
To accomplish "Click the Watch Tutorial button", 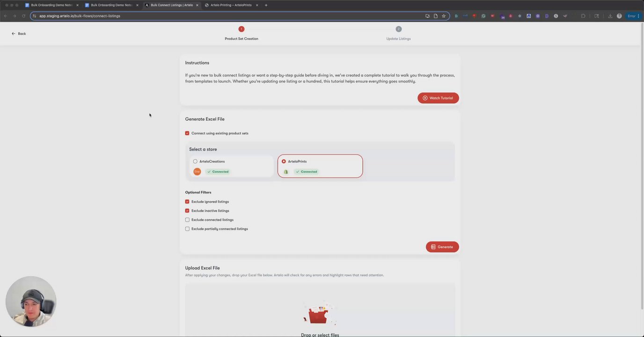I will [438, 98].
